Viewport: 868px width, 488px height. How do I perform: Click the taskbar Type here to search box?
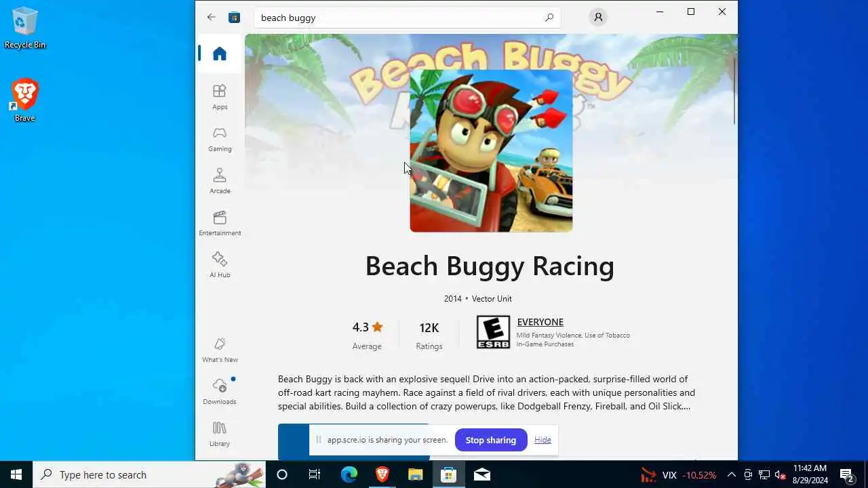[149, 474]
